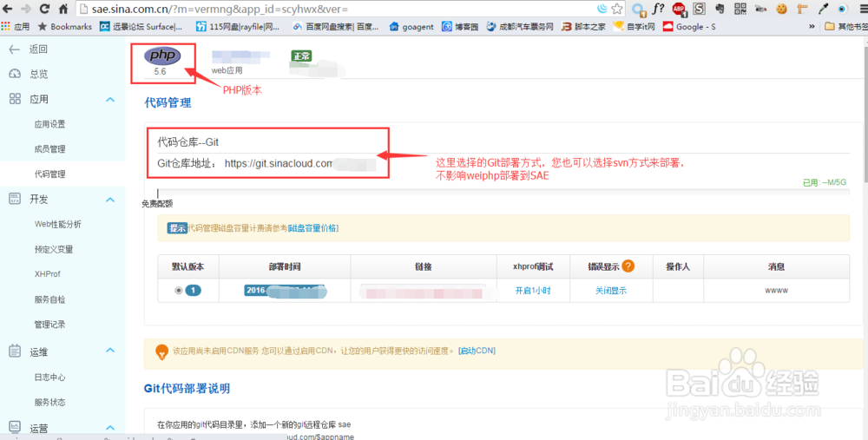This screenshot has height=440, width=868.
Task: Open the browser home page icon
Action: (x=63, y=9)
